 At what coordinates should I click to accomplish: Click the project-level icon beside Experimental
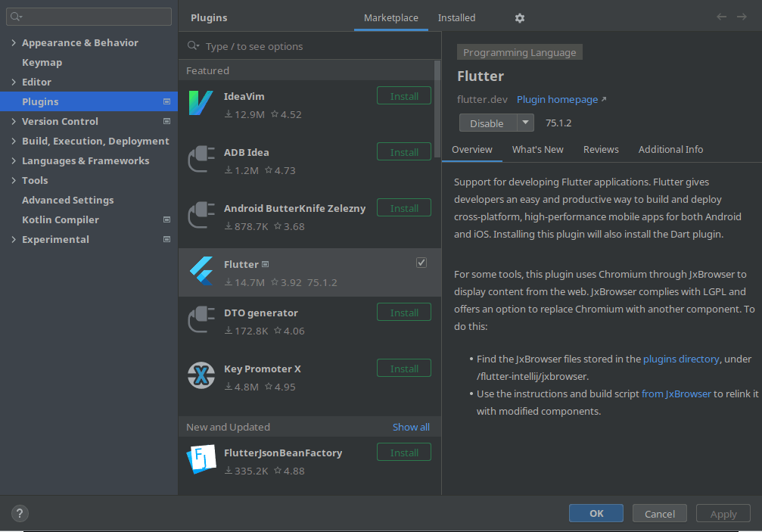coord(166,240)
